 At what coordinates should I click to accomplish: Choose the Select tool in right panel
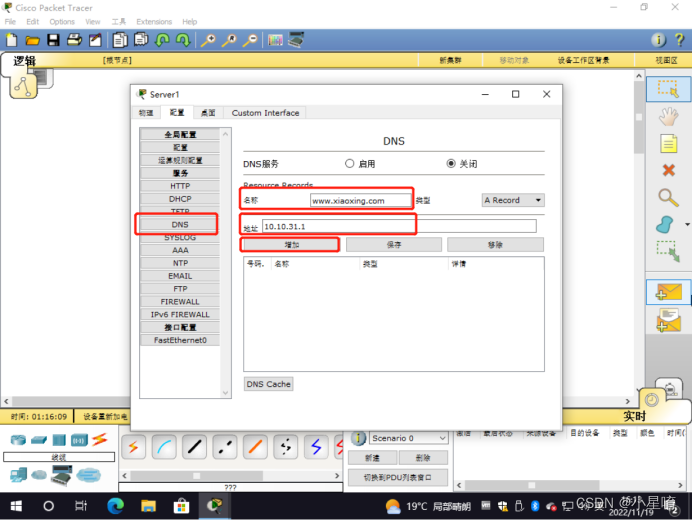pos(668,89)
